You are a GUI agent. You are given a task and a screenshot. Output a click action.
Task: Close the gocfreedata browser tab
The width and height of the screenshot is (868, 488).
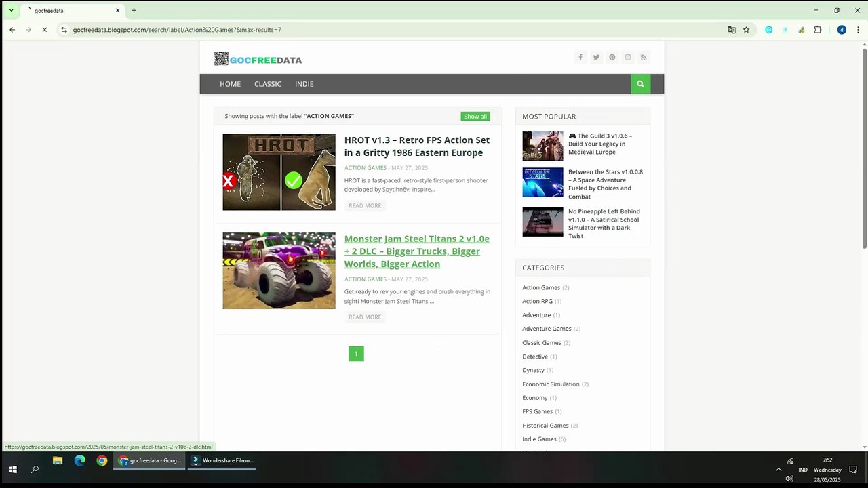click(x=118, y=10)
